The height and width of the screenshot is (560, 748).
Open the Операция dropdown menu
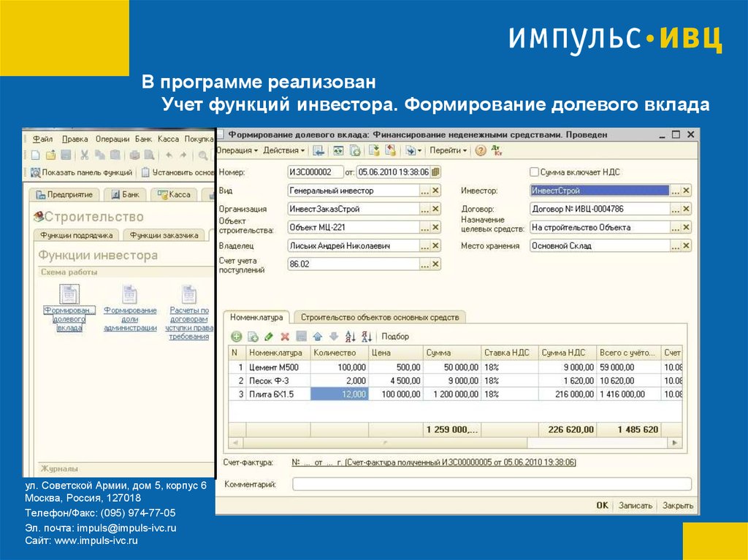coord(237,150)
